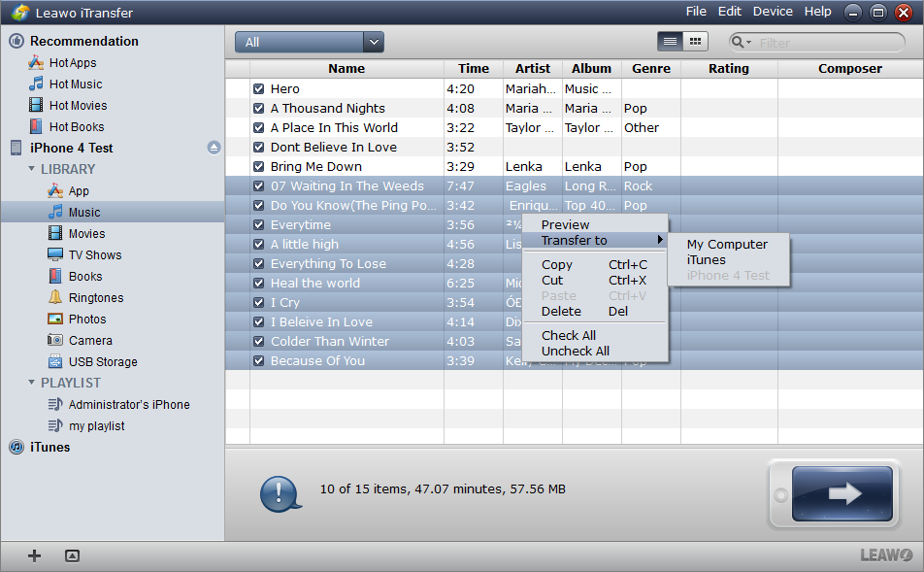Open the Edit menu
Image resolution: width=924 pixels, height=572 pixels.
coord(730,12)
